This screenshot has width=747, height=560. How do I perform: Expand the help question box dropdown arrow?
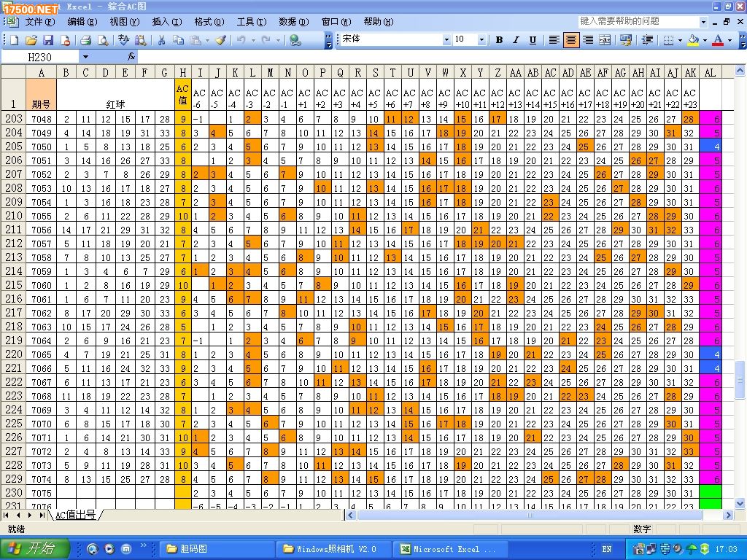[x=703, y=21]
